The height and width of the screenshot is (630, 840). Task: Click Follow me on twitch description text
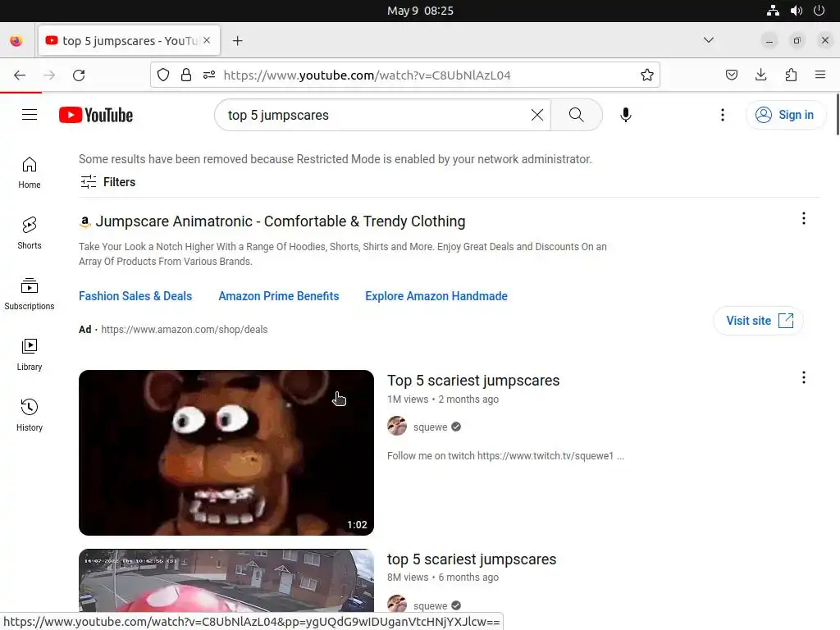coord(505,456)
